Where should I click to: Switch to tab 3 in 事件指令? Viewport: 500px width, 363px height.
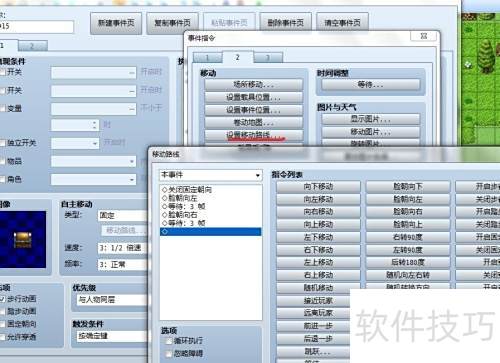268,58
